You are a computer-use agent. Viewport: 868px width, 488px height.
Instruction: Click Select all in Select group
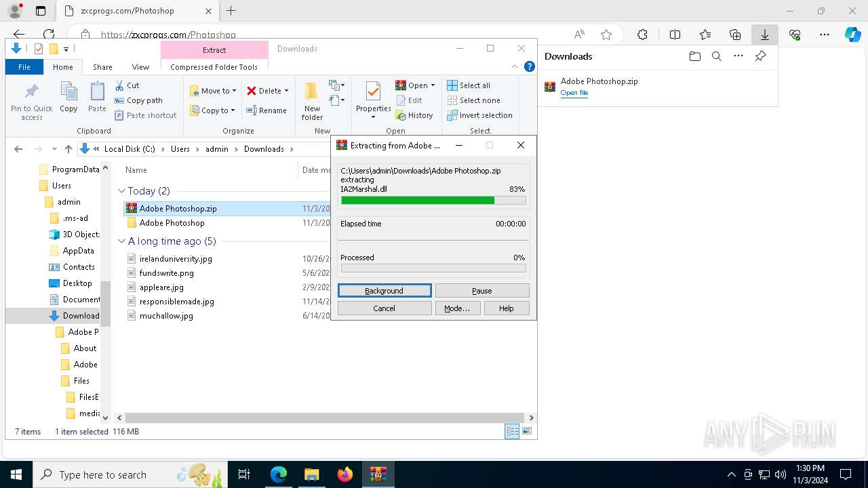[468, 85]
